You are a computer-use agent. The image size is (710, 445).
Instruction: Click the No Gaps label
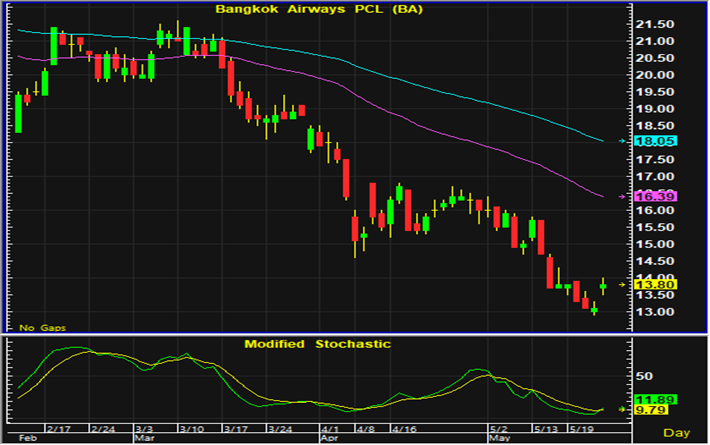point(43,328)
